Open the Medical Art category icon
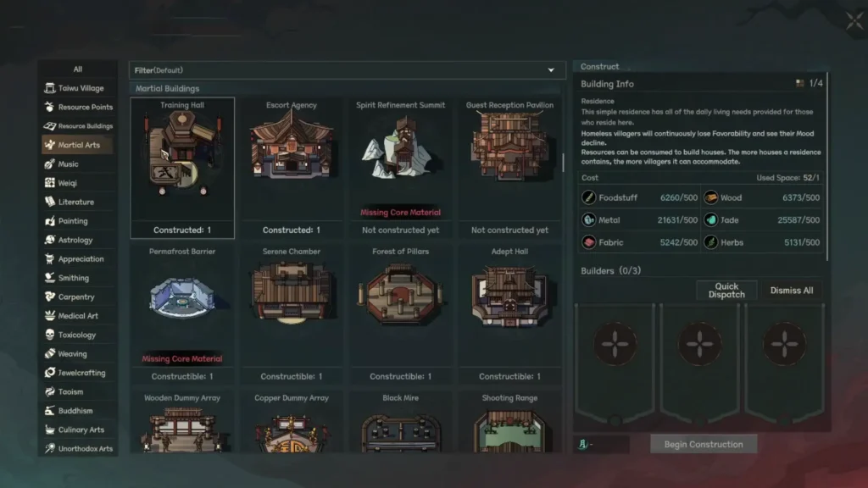Screen dimensions: 868x488 pos(50,315)
